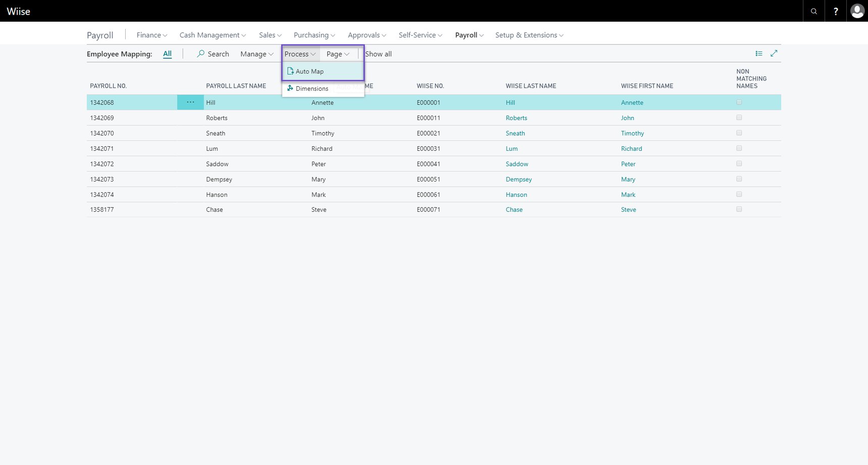Select Auto Map with document icon
Screen dimensions: 868x465
[x=309, y=71]
